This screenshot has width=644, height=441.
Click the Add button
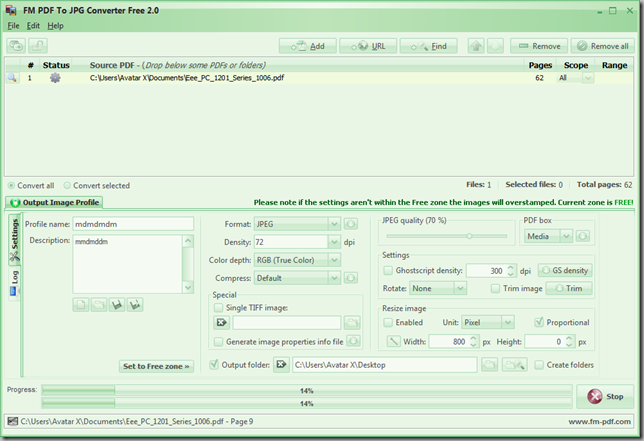point(308,46)
